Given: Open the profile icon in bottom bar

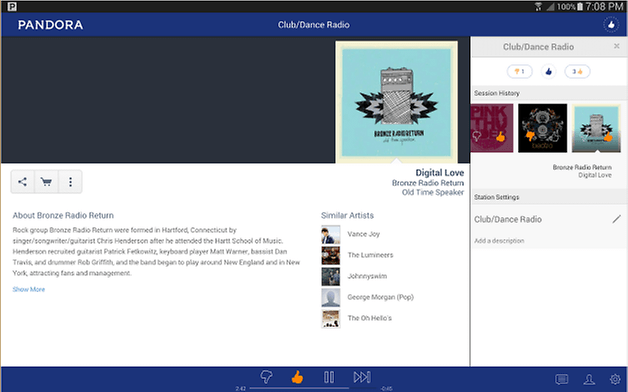Looking at the screenshot, I should click(589, 379).
